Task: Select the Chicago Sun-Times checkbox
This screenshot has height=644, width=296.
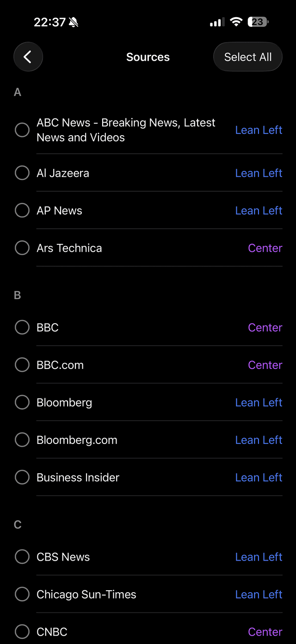Action: tap(22, 594)
